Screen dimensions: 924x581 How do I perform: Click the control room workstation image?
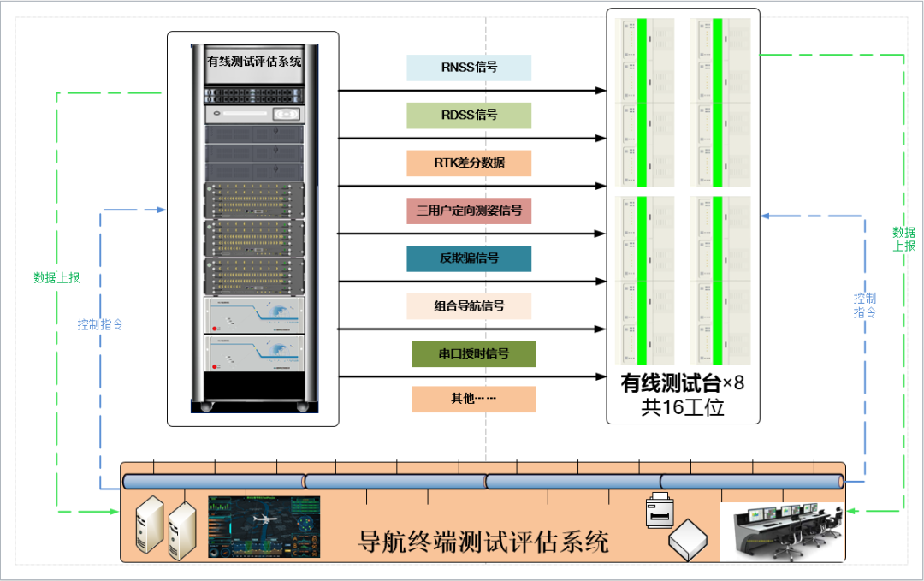pyautogui.click(x=781, y=532)
